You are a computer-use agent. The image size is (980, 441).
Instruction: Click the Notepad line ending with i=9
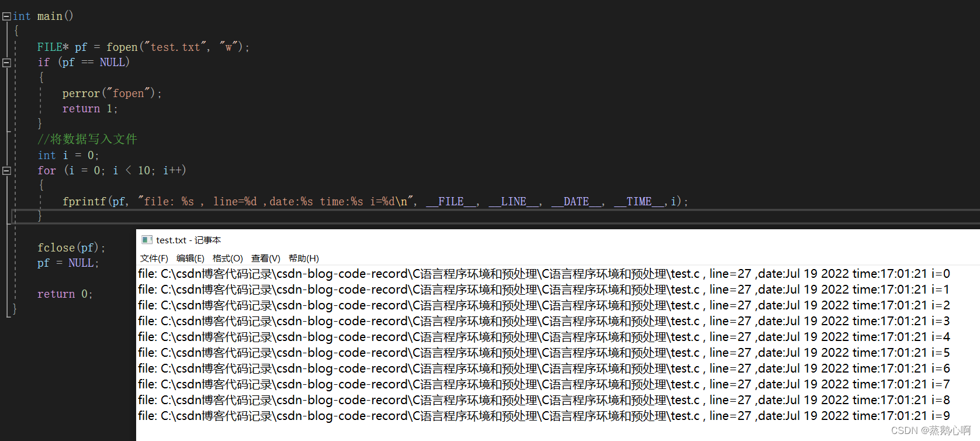pyautogui.click(x=544, y=416)
